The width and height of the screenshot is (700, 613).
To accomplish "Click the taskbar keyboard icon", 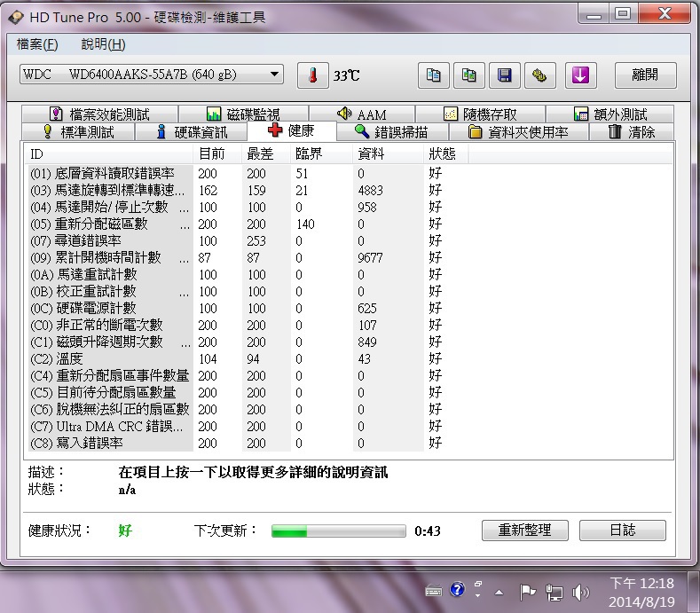I will 434,591.
